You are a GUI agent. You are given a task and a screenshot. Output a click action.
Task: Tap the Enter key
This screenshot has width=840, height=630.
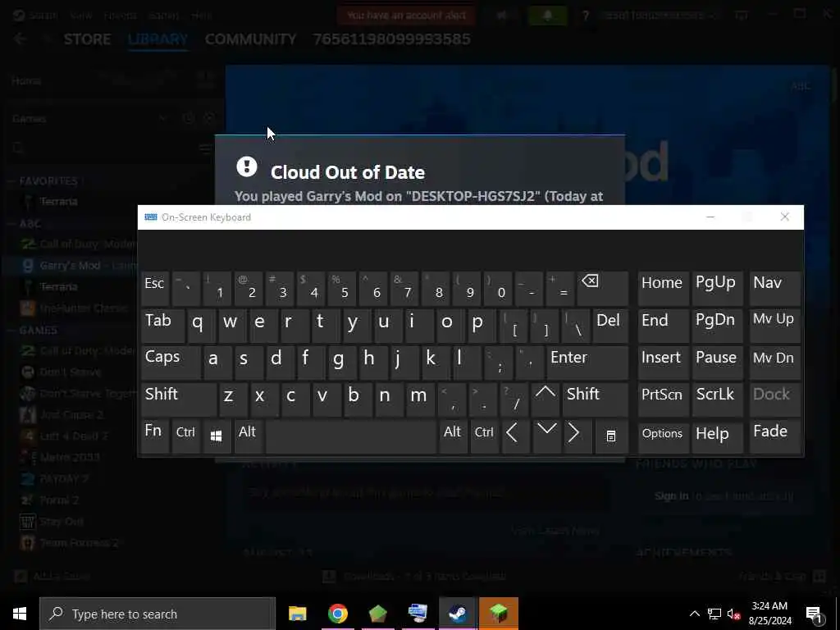587,362
